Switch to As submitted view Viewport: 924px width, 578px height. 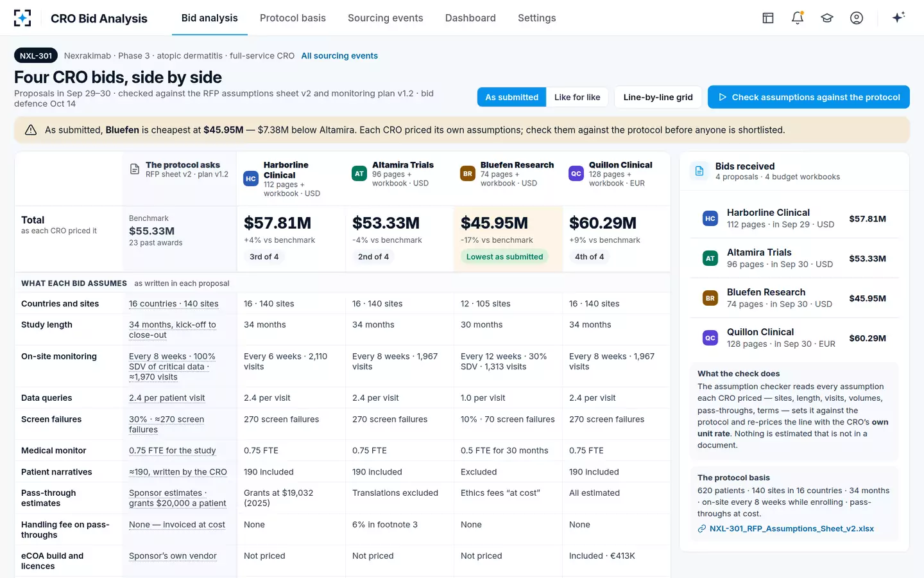pos(511,97)
